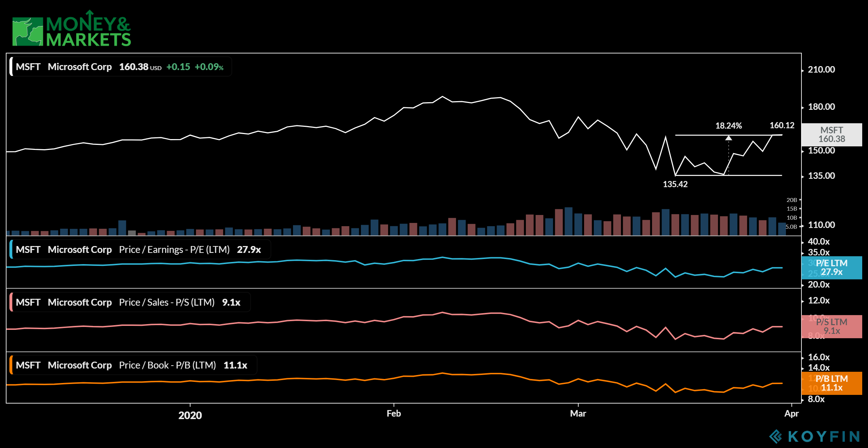Click the 160.12 high annotation label
Viewport: 868px width, 448px height.
(782, 125)
